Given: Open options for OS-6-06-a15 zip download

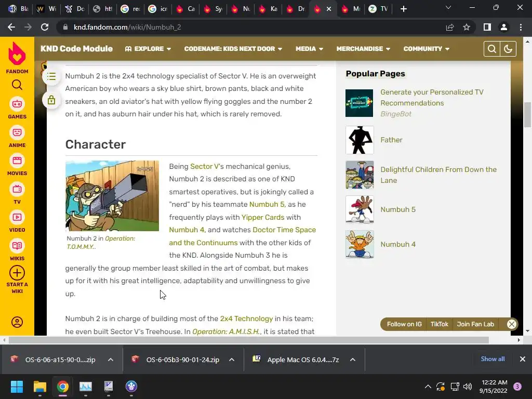Looking at the screenshot, I should [111, 360].
